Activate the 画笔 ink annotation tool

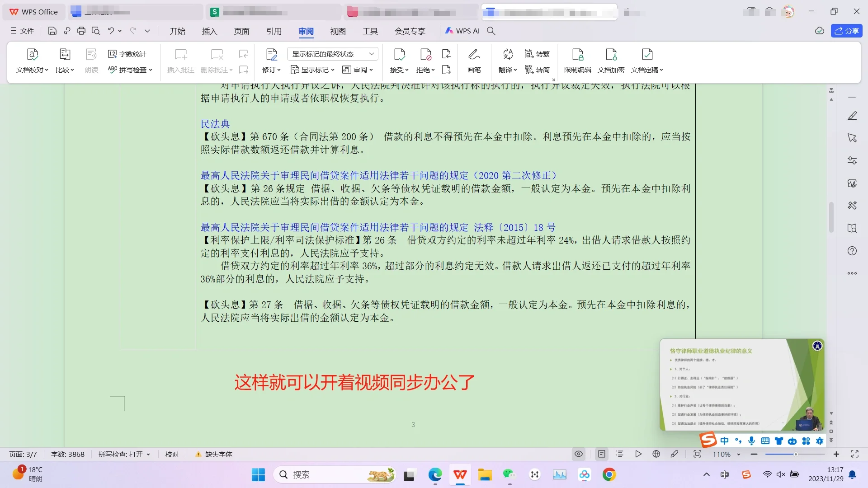pyautogui.click(x=474, y=61)
